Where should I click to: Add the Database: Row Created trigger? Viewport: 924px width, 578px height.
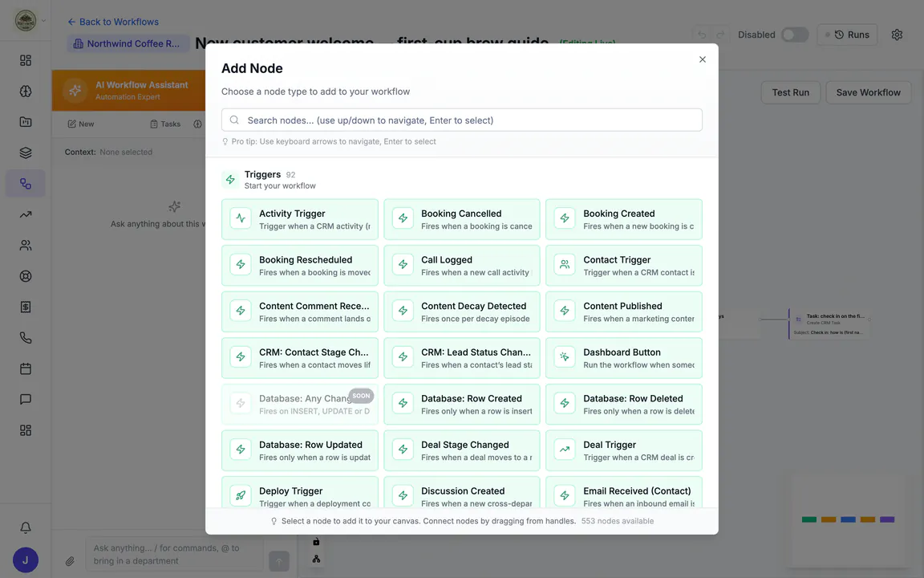(x=461, y=405)
